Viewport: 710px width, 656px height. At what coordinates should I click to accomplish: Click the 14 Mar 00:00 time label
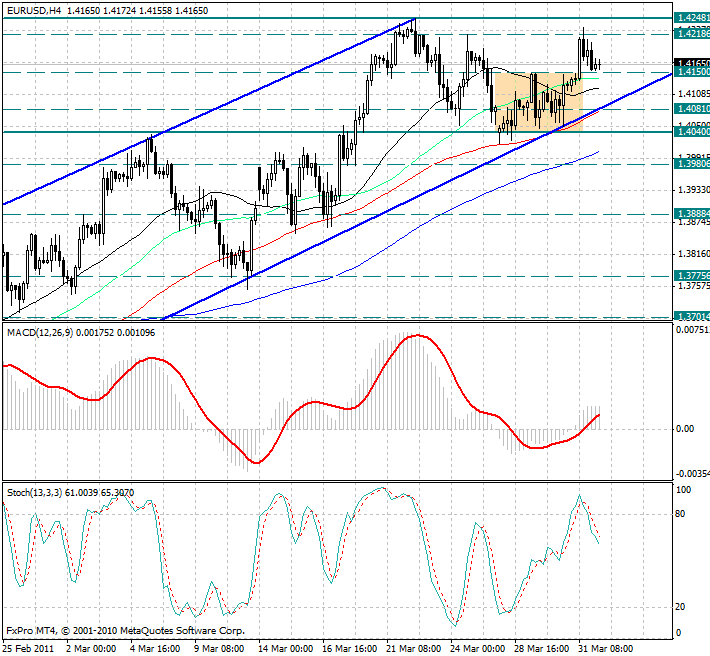tap(285, 649)
